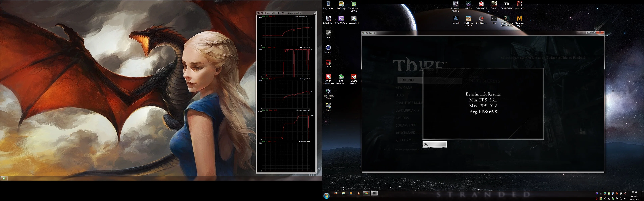The width and height of the screenshot is (644, 201).
Task: Select the OCCT desktop icon
Action: (x=328, y=64)
